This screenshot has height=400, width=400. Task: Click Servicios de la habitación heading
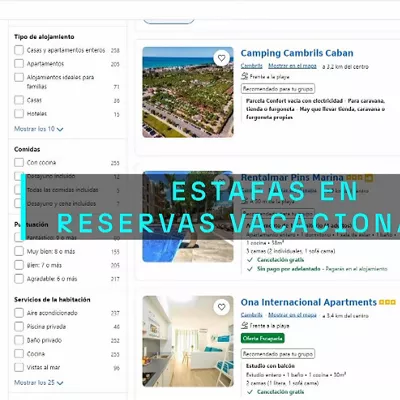click(x=52, y=299)
